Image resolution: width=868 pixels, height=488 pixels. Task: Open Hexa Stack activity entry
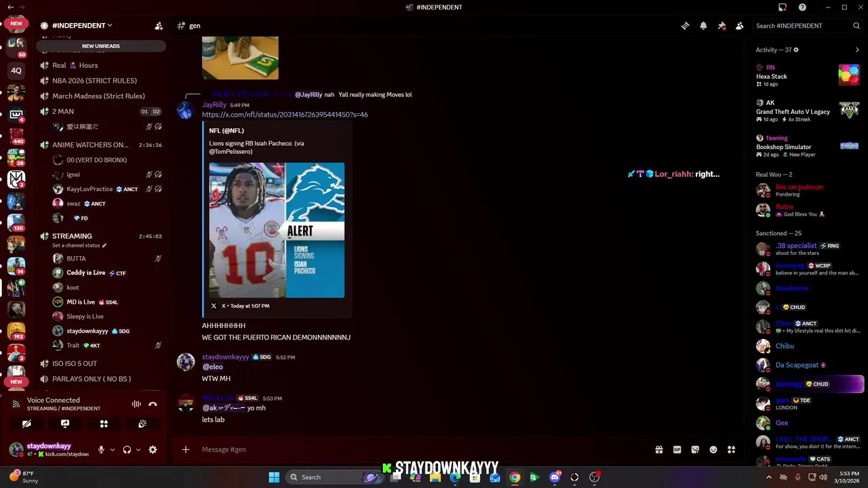click(x=808, y=75)
